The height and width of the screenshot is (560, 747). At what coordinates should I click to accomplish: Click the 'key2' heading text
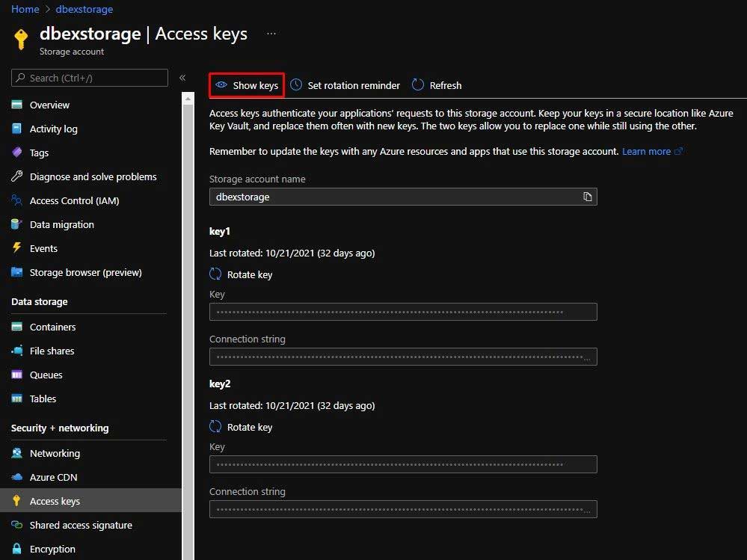click(x=220, y=384)
